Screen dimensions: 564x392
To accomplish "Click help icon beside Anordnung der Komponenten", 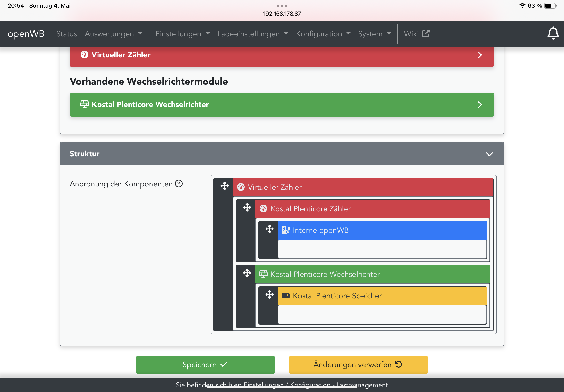I will click(179, 184).
